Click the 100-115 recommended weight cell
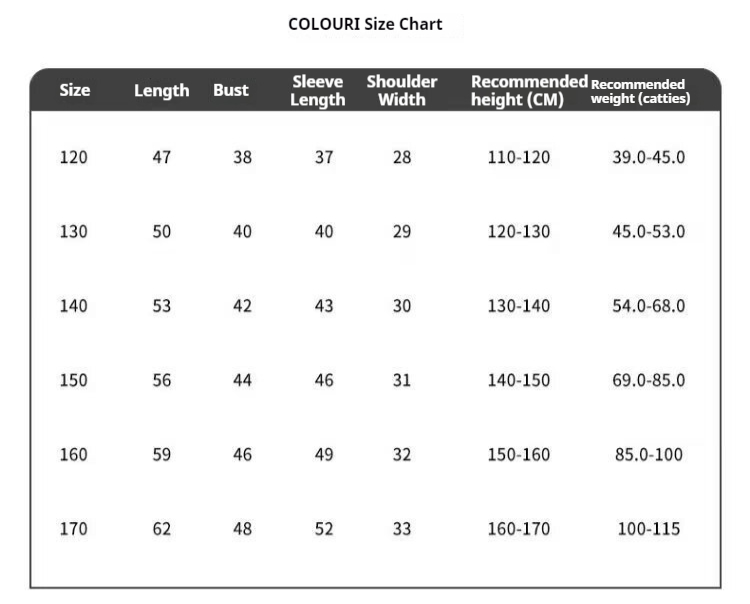The image size is (750, 604). pyautogui.click(x=649, y=529)
